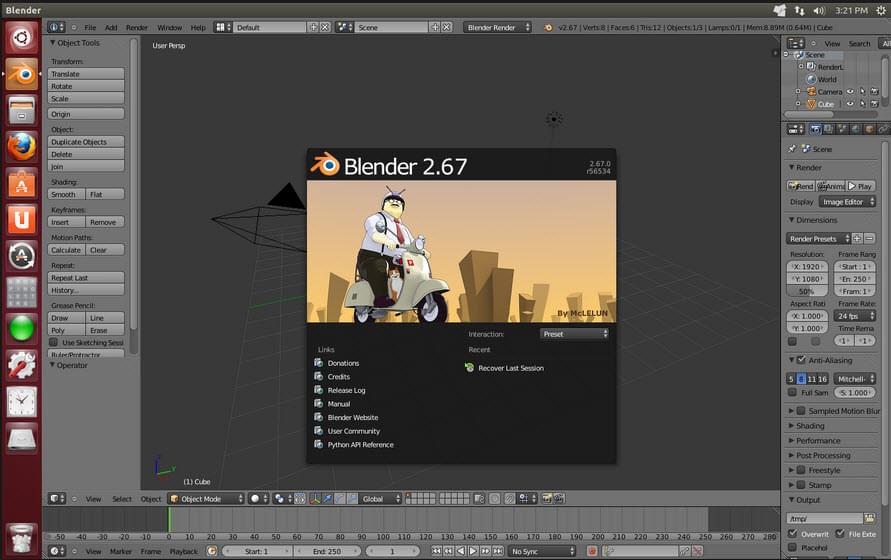Click the use preview range clock icon
Image resolution: width=891 pixels, height=560 pixels.
pos(212,551)
